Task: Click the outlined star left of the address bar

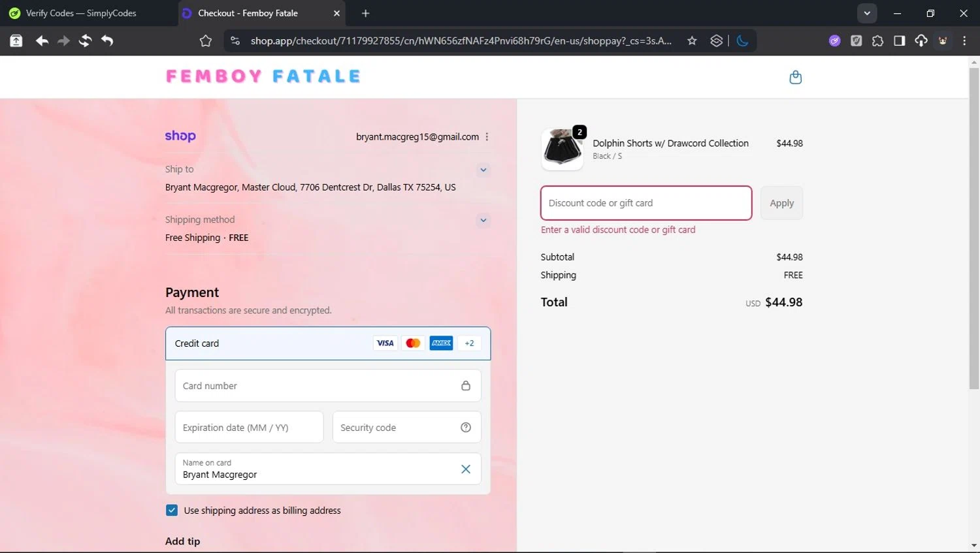Action: pyautogui.click(x=206, y=41)
